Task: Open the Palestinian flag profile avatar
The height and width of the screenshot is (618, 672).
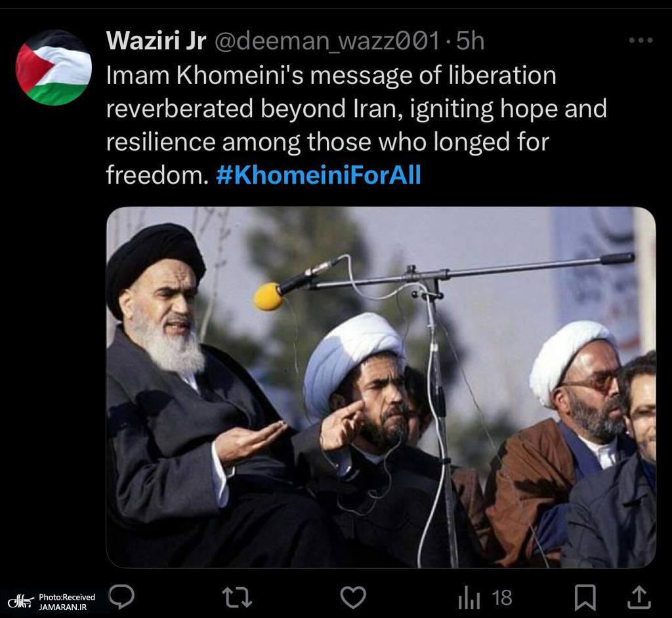Action: (x=54, y=68)
